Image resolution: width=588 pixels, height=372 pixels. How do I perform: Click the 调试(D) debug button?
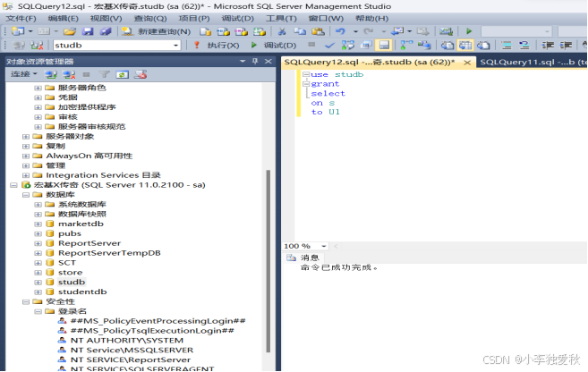click(274, 46)
